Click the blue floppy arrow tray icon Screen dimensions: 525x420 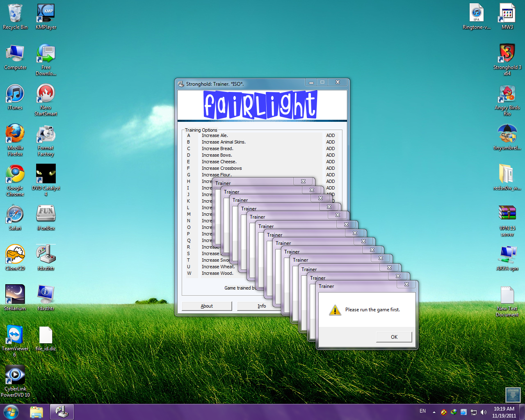(463, 412)
